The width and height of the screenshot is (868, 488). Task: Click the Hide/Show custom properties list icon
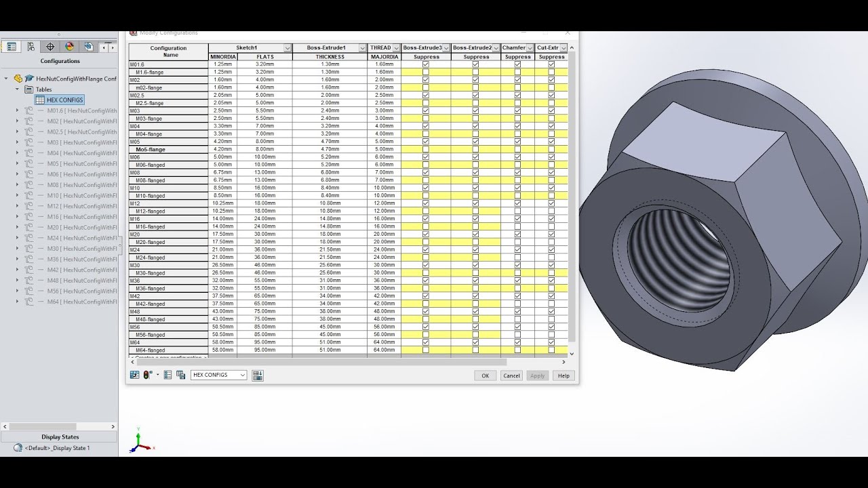point(168,375)
